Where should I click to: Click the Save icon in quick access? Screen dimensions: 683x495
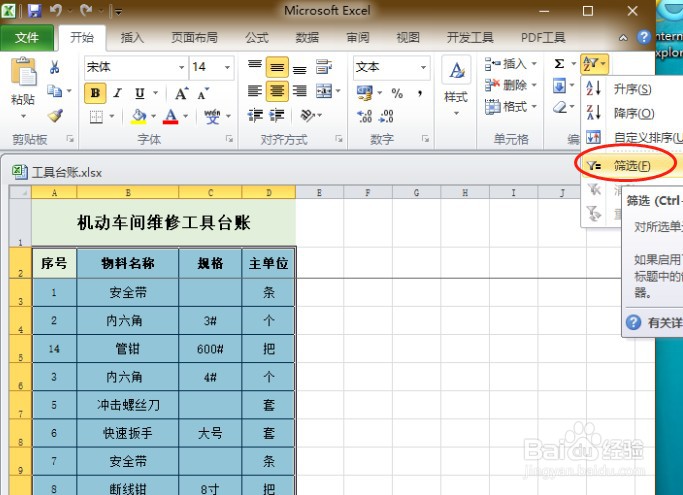(x=34, y=10)
